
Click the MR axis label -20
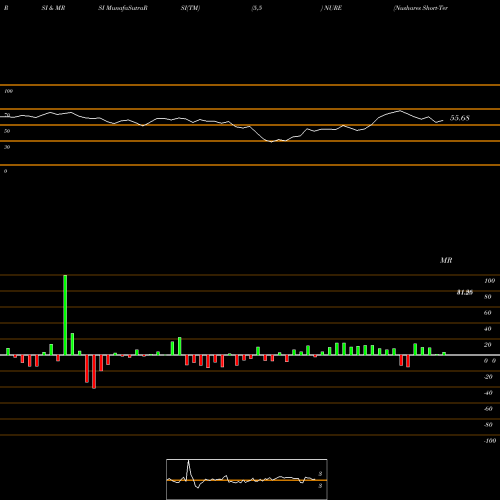(x=488, y=377)
